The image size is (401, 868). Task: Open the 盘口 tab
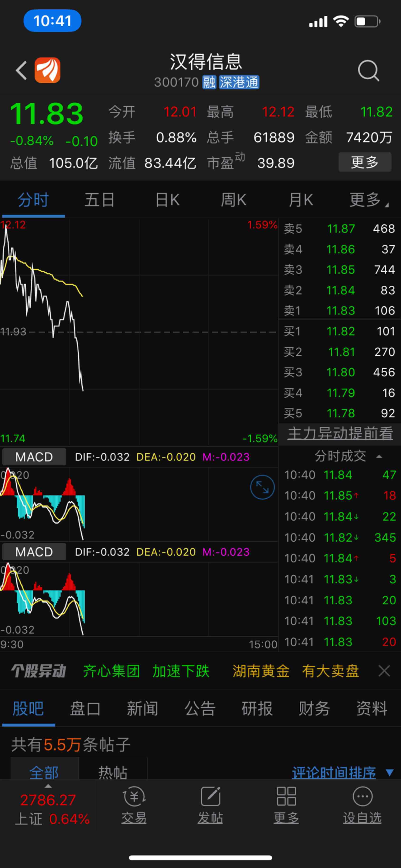85,708
